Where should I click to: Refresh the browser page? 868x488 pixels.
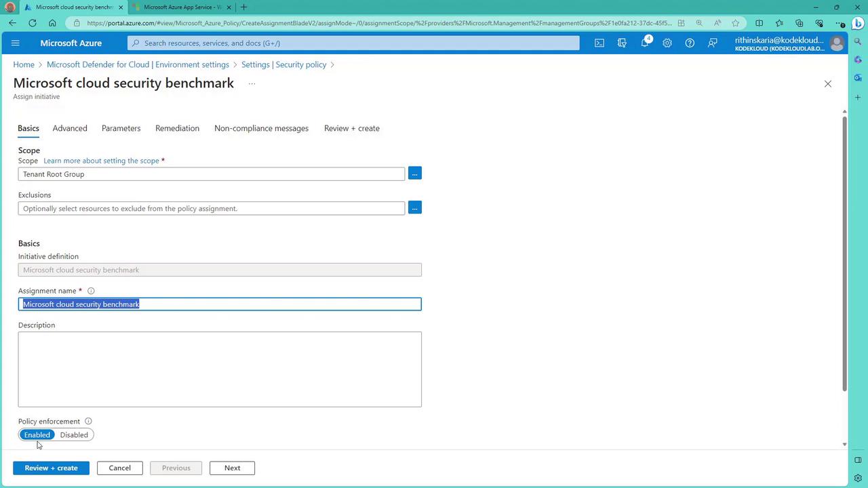click(x=33, y=23)
